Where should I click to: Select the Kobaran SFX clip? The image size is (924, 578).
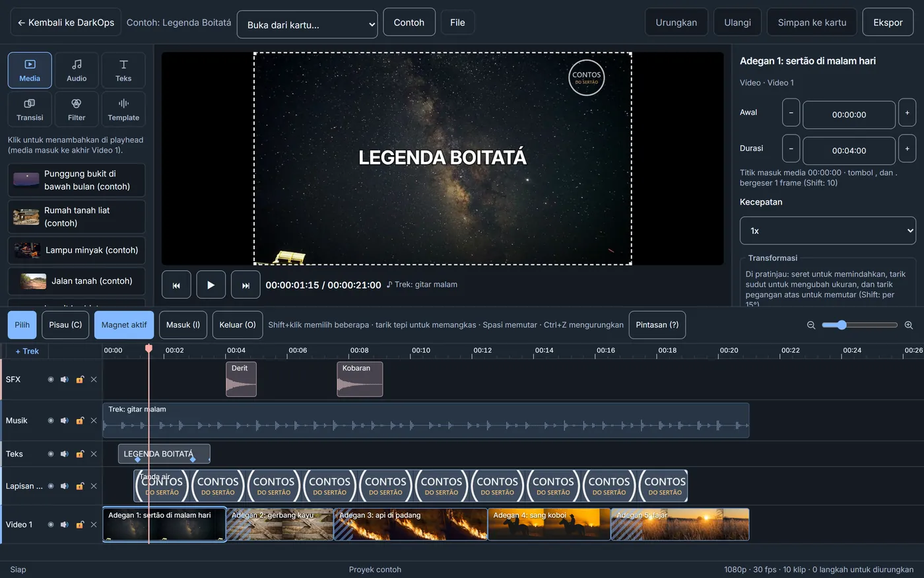click(360, 379)
